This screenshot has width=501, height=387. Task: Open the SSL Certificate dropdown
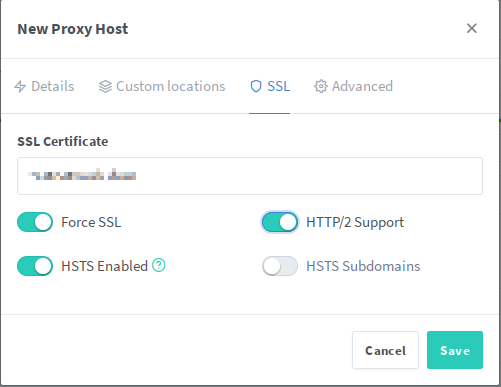pos(250,176)
